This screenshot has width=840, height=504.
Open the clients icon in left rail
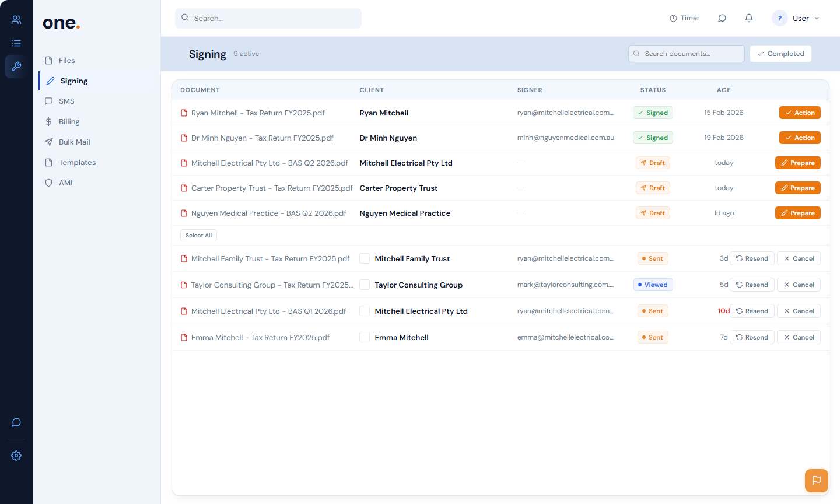point(16,20)
